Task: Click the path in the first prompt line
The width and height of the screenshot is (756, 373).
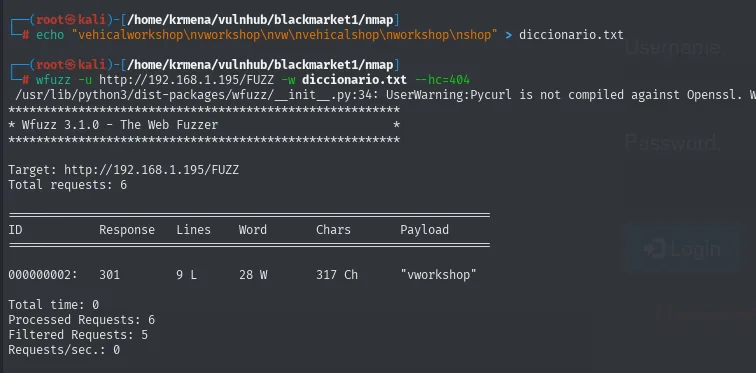Action: pyautogui.click(x=260, y=20)
